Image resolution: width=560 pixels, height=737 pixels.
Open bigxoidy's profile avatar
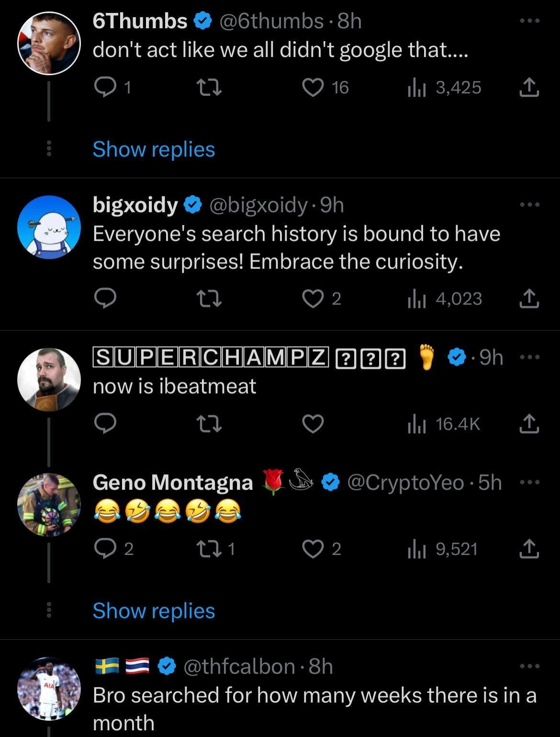click(49, 227)
